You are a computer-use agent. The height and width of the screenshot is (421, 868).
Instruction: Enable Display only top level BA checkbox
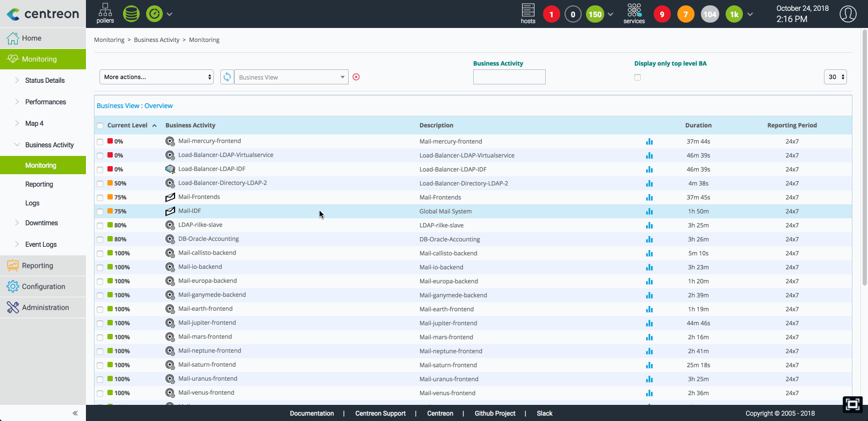coord(638,77)
